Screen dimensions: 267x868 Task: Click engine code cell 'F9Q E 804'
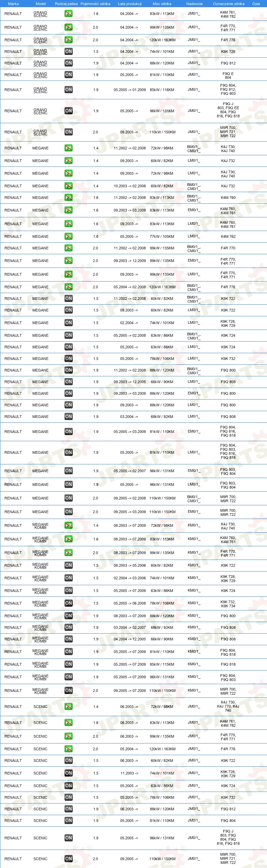point(228,76)
